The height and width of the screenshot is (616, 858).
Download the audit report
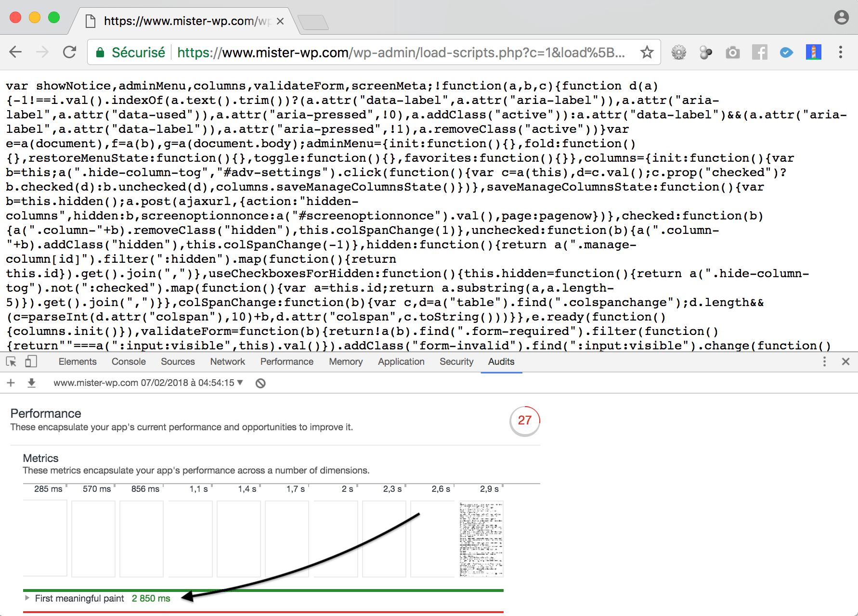click(32, 383)
